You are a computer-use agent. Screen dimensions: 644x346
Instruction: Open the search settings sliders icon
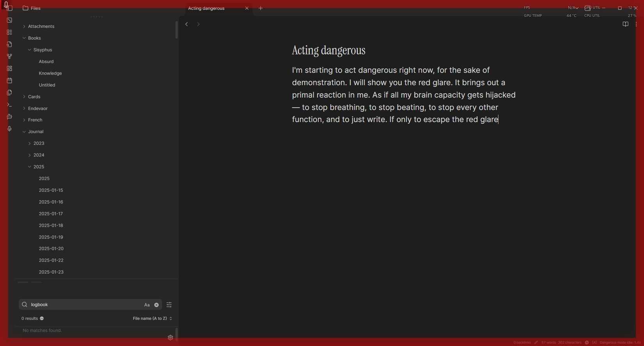pyautogui.click(x=169, y=305)
